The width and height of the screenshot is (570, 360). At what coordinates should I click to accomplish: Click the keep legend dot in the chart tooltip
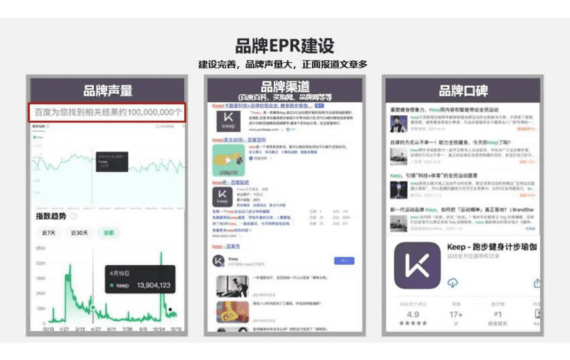pyautogui.click(x=112, y=285)
